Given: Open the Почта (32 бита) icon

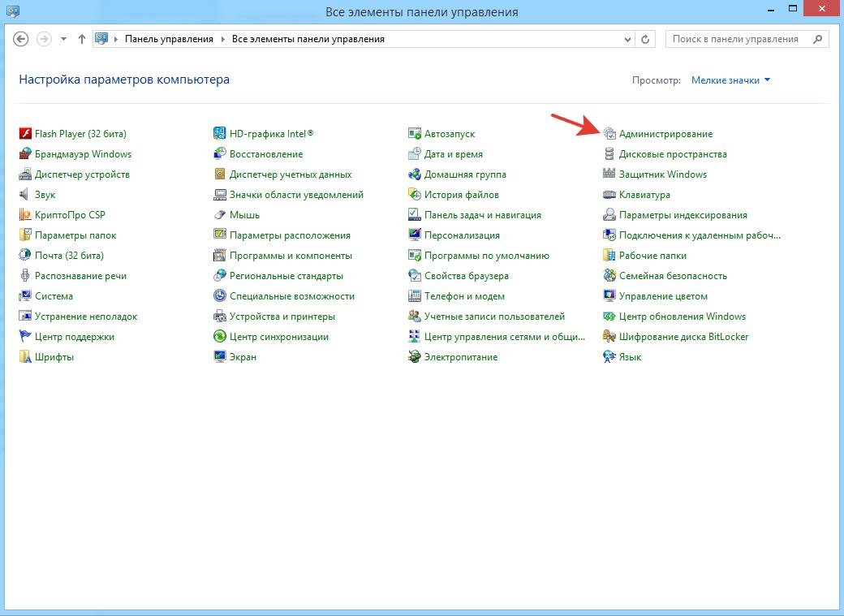Looking at the screenshot, I should 25,255.
